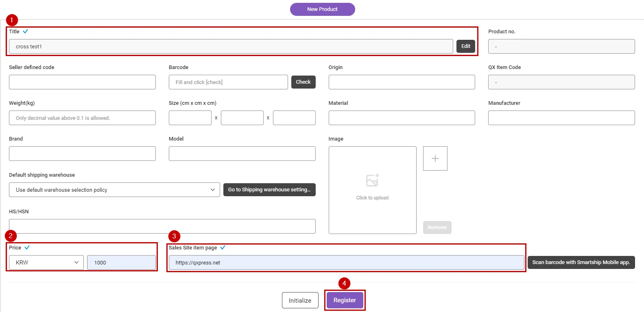Click the HS/HSN input field
The width and height of the screenshot is (644, 312).
(x=162, y=226)
